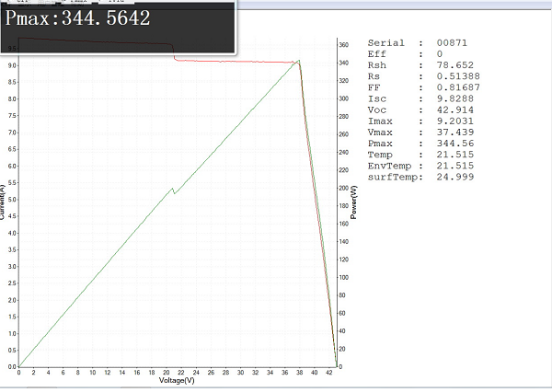Click the EnvTemp label in the parameter list

coord(389,166)
